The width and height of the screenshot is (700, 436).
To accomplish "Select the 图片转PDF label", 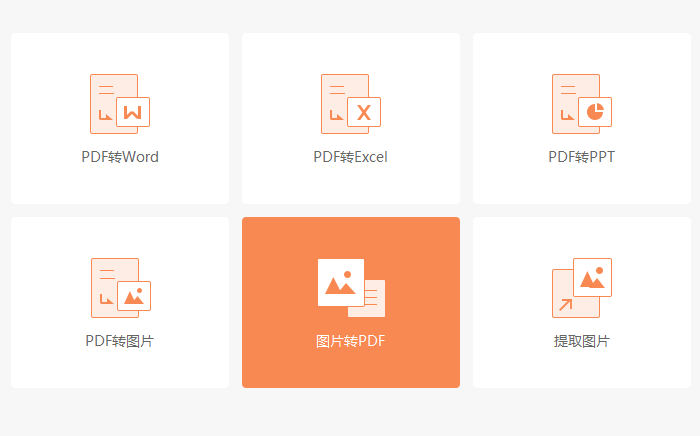I will tap(350, 341).
